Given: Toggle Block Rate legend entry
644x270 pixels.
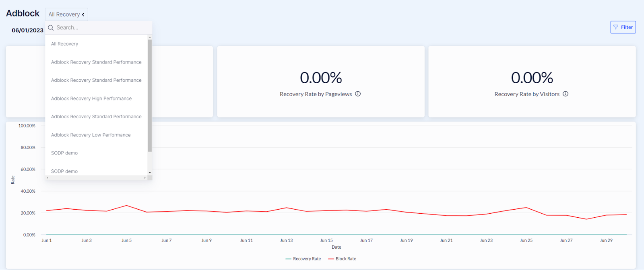Looking at the screenshot, I should click(342, 259).
